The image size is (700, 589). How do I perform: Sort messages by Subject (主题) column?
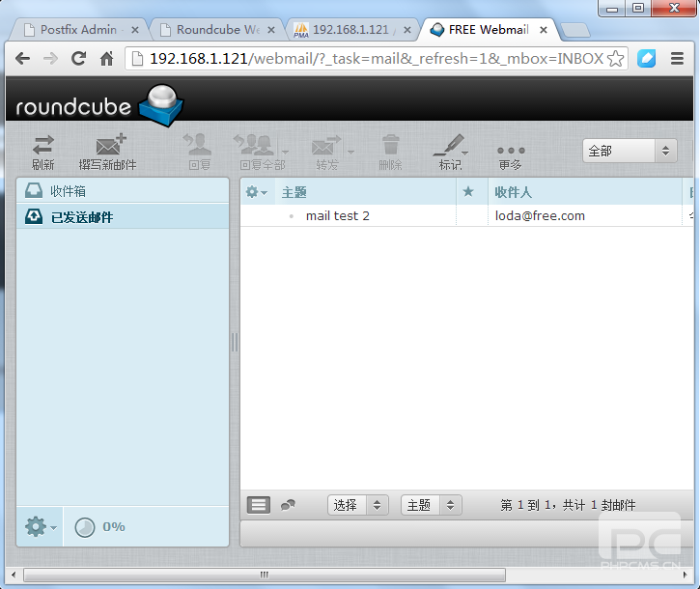[294, 192]
